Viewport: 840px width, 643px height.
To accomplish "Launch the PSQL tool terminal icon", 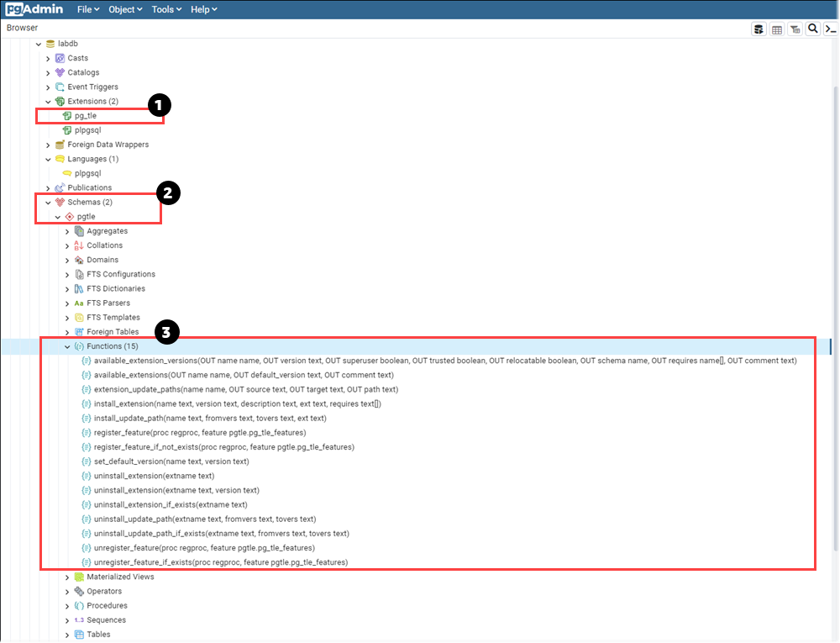I will click(x=831, y=28).
